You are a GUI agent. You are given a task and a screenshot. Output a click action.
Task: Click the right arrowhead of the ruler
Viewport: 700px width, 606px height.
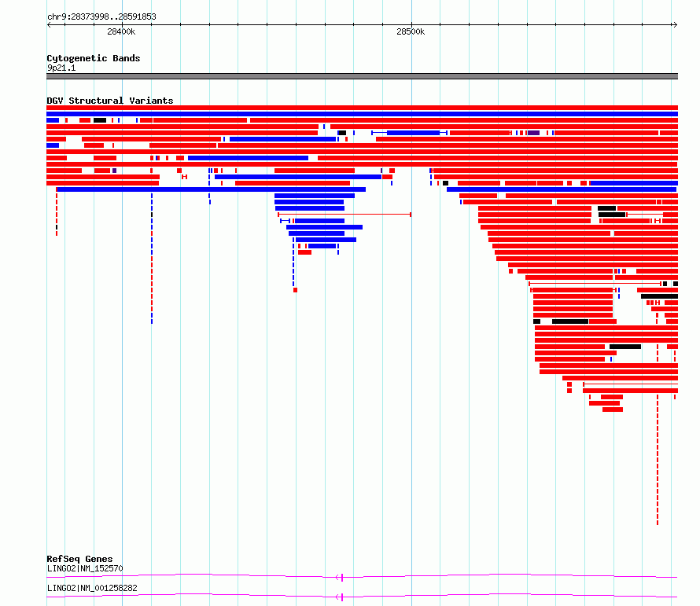675,25
